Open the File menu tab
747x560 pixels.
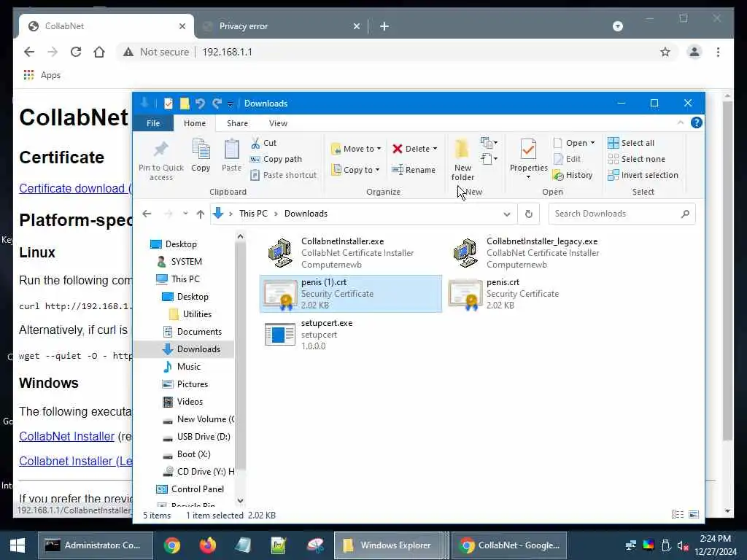pyautogui.click(x=153, y=123)
